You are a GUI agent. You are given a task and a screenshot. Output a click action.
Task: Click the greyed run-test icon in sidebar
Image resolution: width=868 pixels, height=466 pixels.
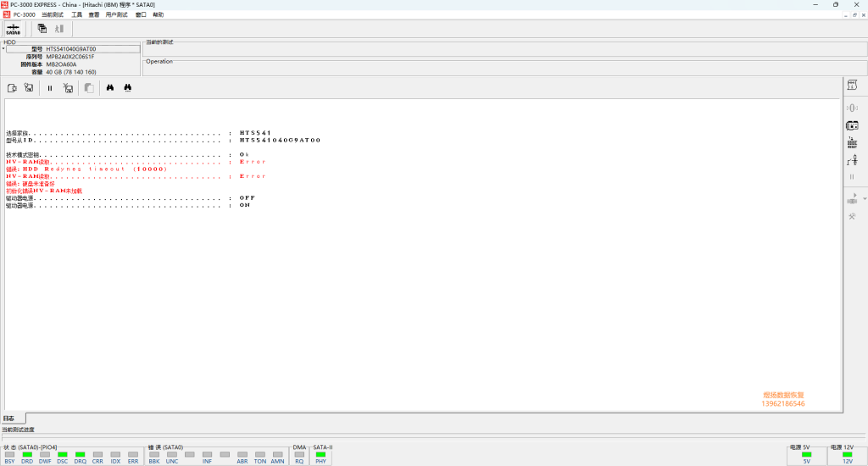point(852,199)
